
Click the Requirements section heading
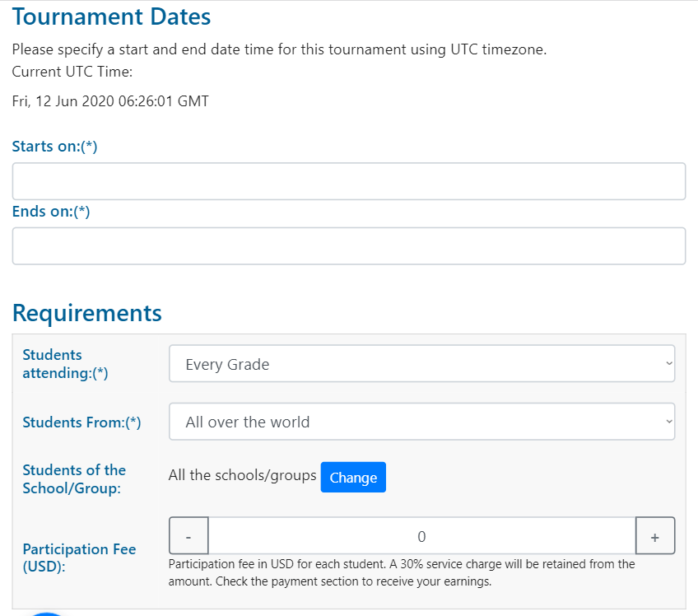click(x=87, y=313)
